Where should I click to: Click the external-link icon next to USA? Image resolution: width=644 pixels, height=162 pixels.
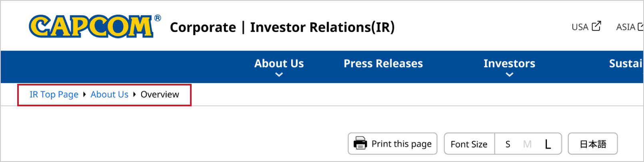[596, 26]
